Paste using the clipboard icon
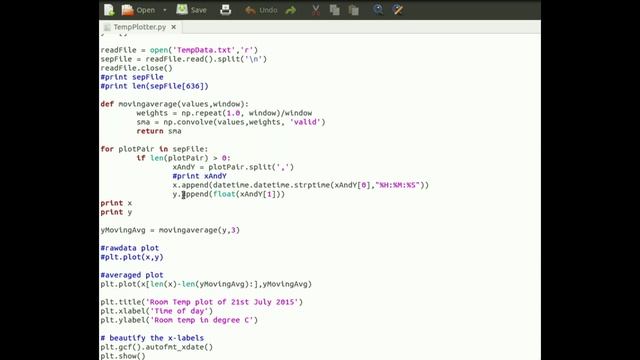The image size is (640, 360). (x=354, y=10)
